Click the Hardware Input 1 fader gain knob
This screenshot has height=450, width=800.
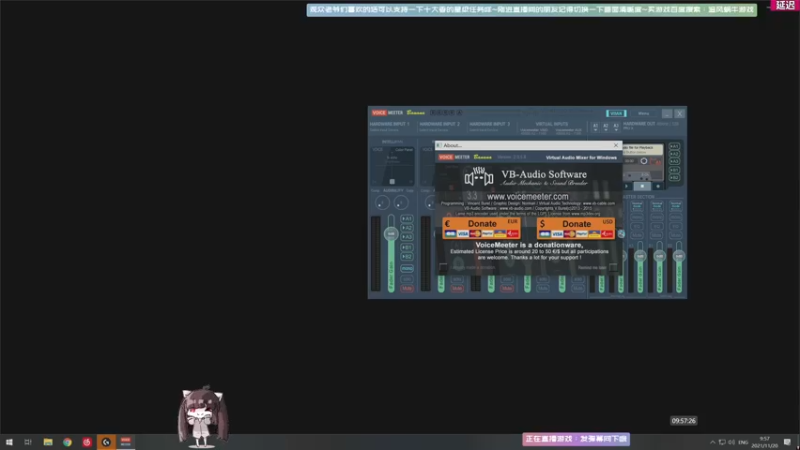pyautogui.click(x=391, y=234)
